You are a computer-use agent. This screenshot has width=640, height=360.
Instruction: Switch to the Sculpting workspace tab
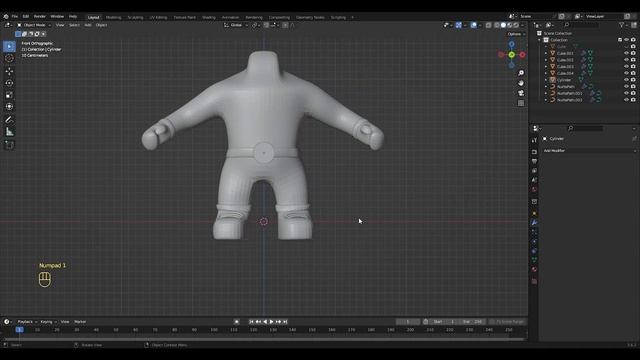[136, 18]
